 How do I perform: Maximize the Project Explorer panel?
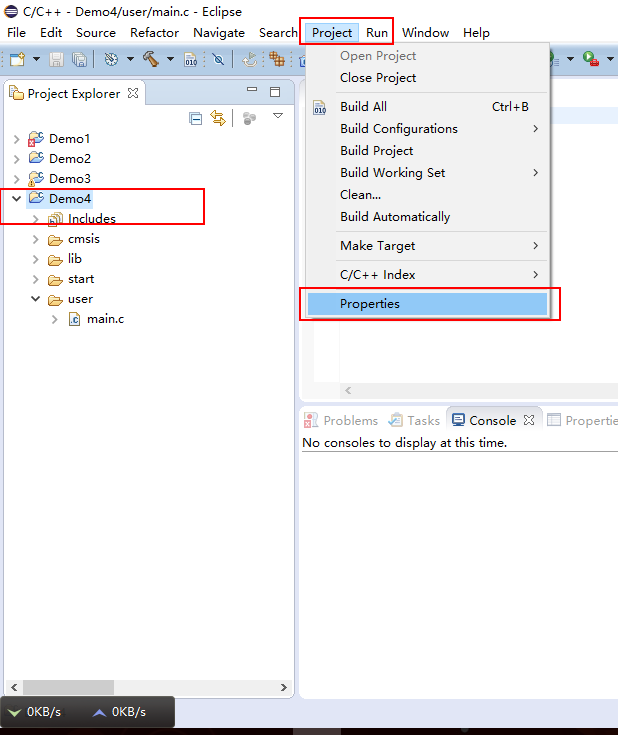pos(275,92)
